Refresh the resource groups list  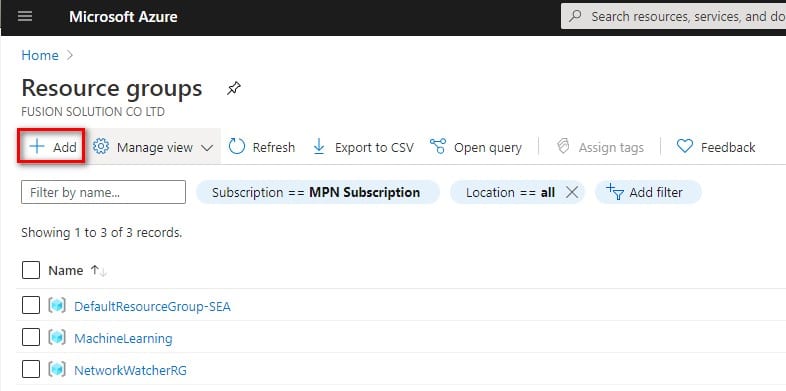[x=261, y=147]
